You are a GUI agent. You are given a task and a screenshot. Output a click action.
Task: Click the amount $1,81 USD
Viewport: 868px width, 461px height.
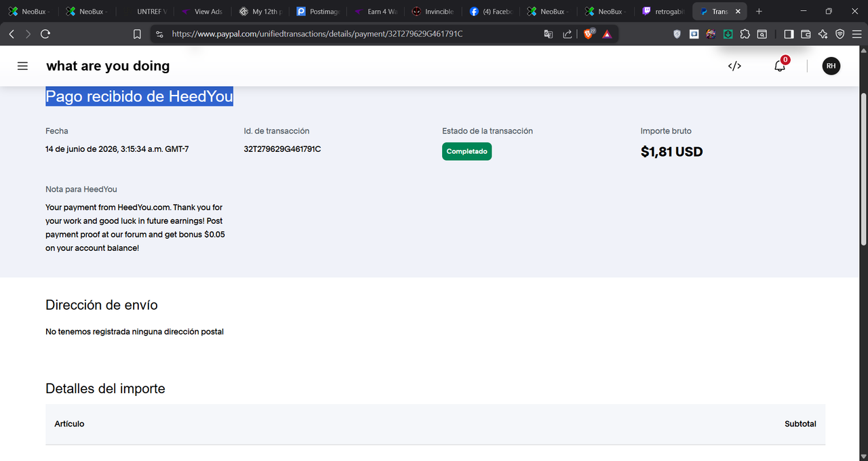671,152
